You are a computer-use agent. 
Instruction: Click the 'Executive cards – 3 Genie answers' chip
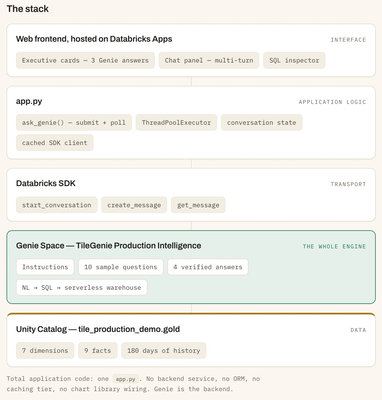tap(85, 60)
